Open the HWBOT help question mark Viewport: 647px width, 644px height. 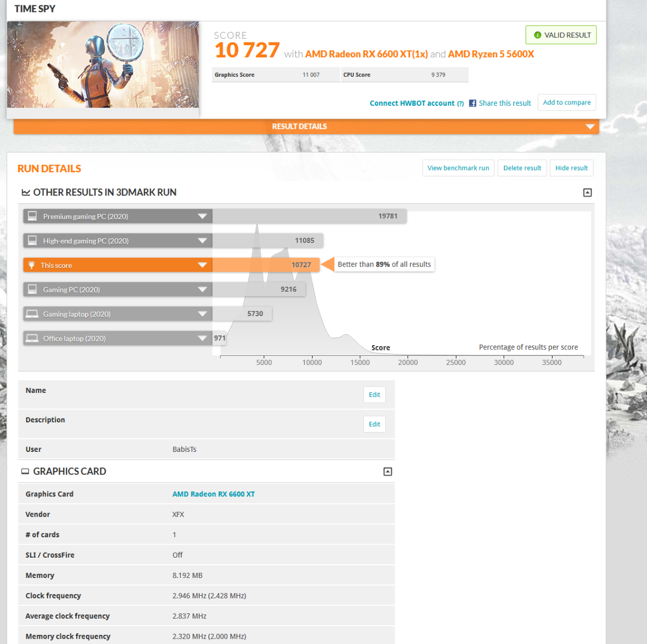pyautogui.click(x=460, y=104)
